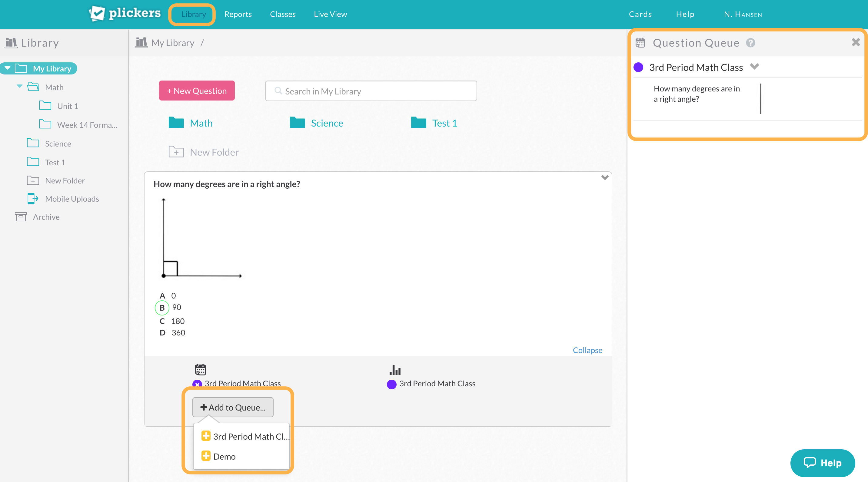Select answer B as correct choice
Screen dimensions: 868x482
(x=162, y=308)
